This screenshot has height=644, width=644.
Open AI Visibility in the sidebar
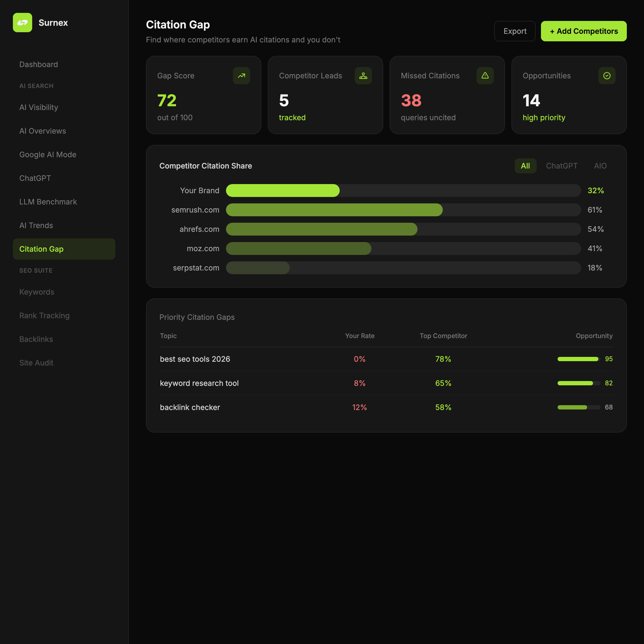[39, 107]
